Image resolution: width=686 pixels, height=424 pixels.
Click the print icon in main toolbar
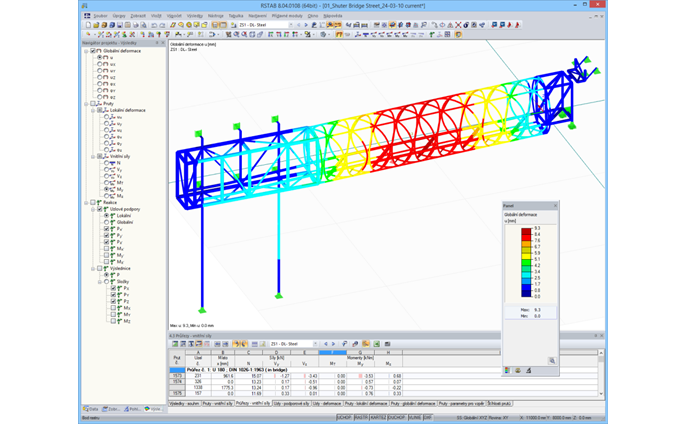[136, 25]
